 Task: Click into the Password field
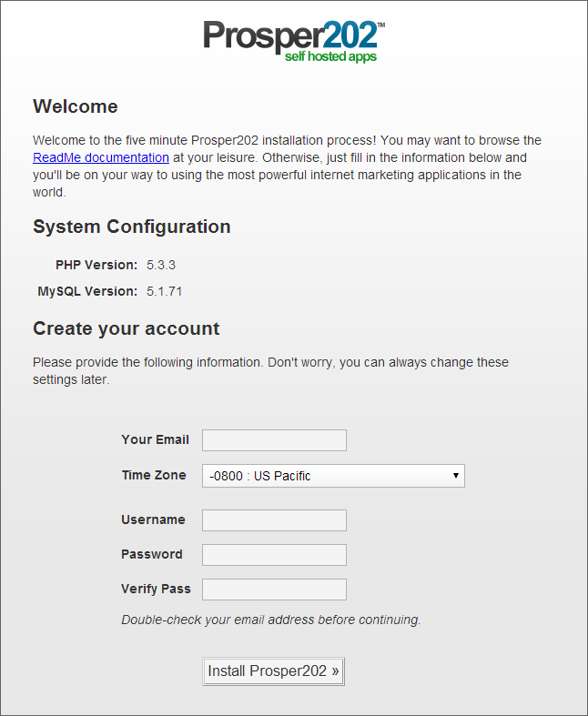point(274,555)
